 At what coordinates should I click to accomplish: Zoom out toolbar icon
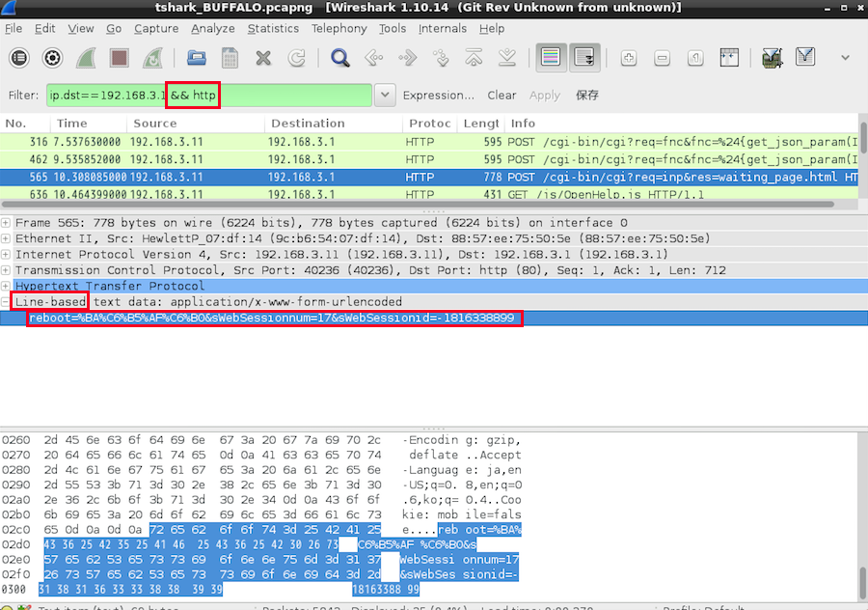coord(662,58)
